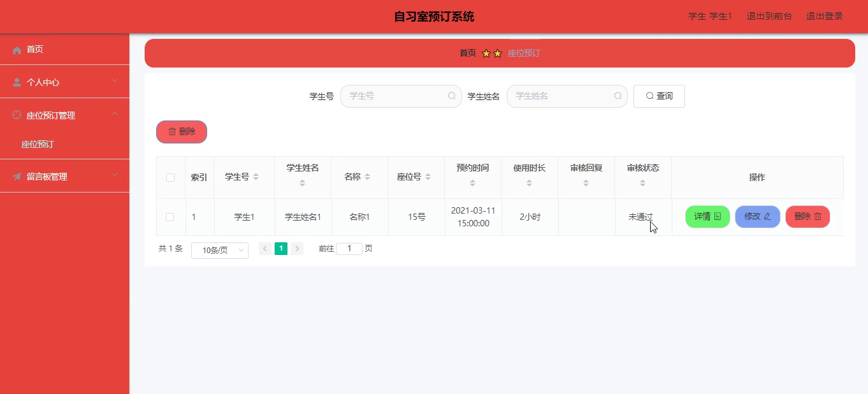Click the 15号 seat cell

pos(417,217)
